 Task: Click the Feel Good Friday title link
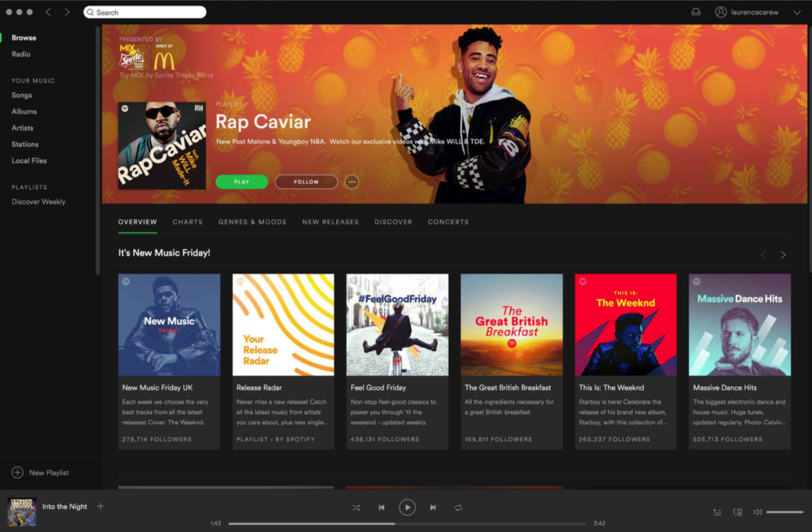[378, 387]
